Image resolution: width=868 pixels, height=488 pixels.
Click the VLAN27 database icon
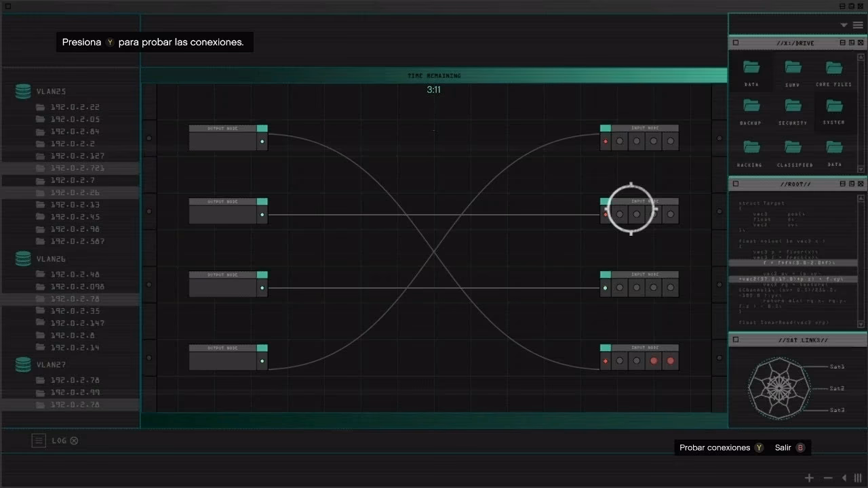23,365
